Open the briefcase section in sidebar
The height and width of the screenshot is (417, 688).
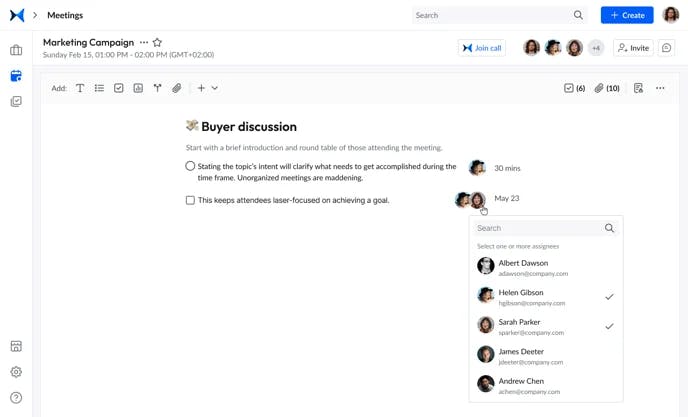[16, 50]
